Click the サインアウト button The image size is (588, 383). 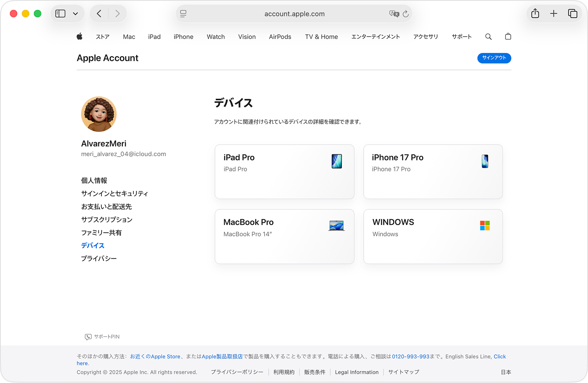[x=494, y=58]
